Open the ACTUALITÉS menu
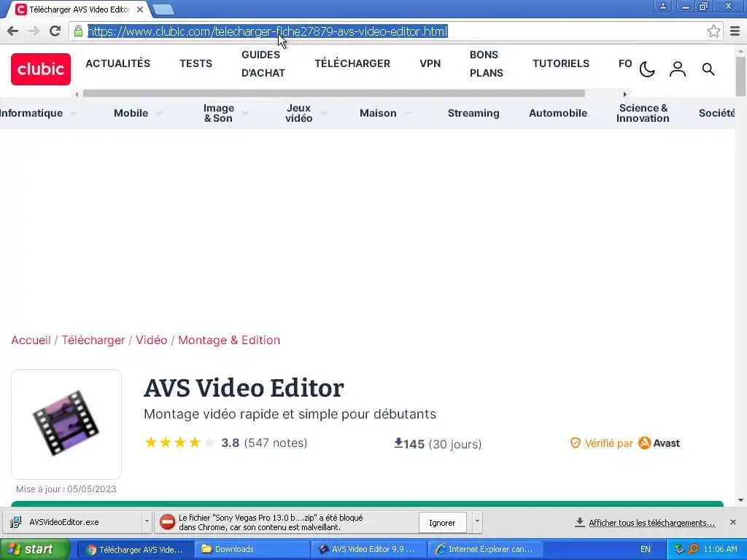Screen dimensions: 747x560 (117, 63)
